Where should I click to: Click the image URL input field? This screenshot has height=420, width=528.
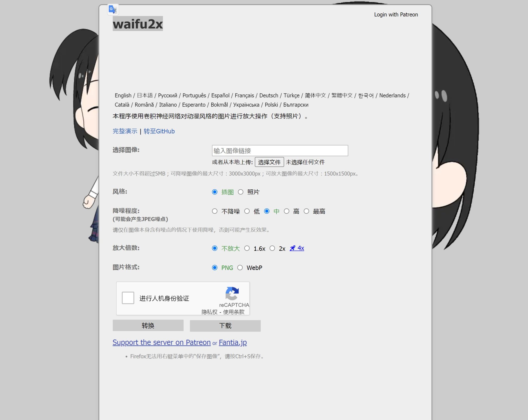click(x=279, y=150)
